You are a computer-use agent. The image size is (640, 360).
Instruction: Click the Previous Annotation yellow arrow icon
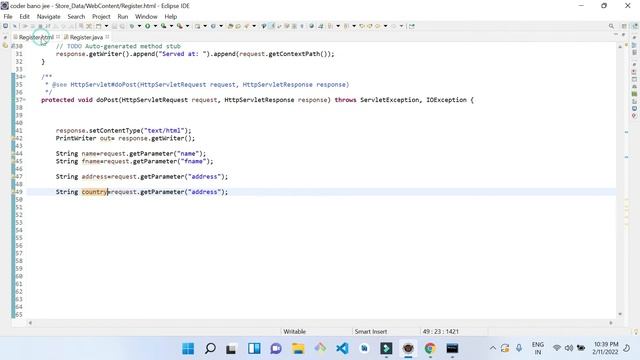[346, 26]
